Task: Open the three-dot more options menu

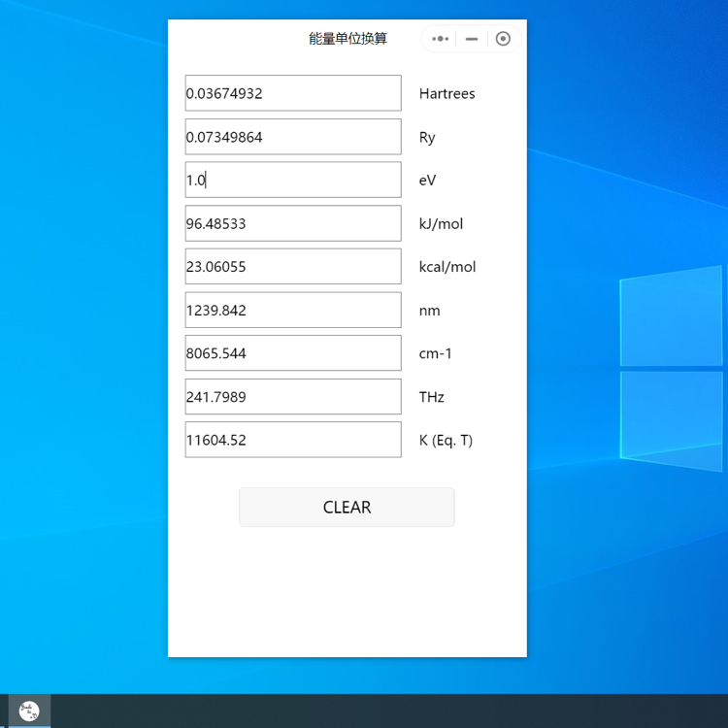Action: [441, 39]
